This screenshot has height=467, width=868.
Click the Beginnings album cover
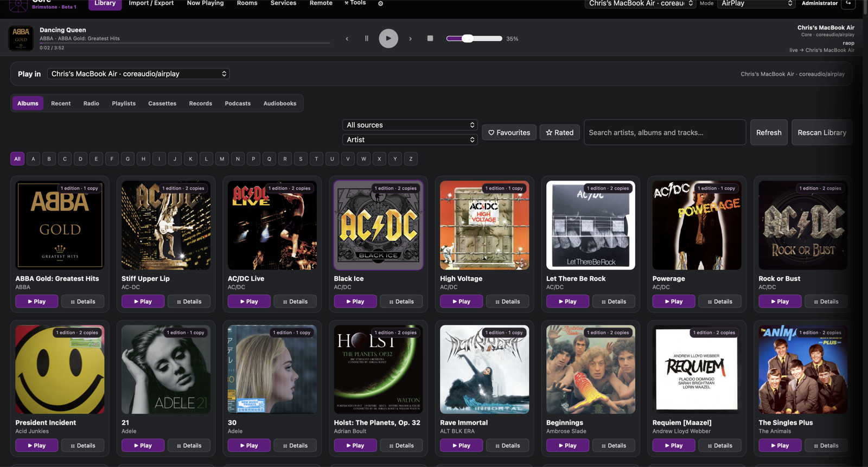point(591,369)
